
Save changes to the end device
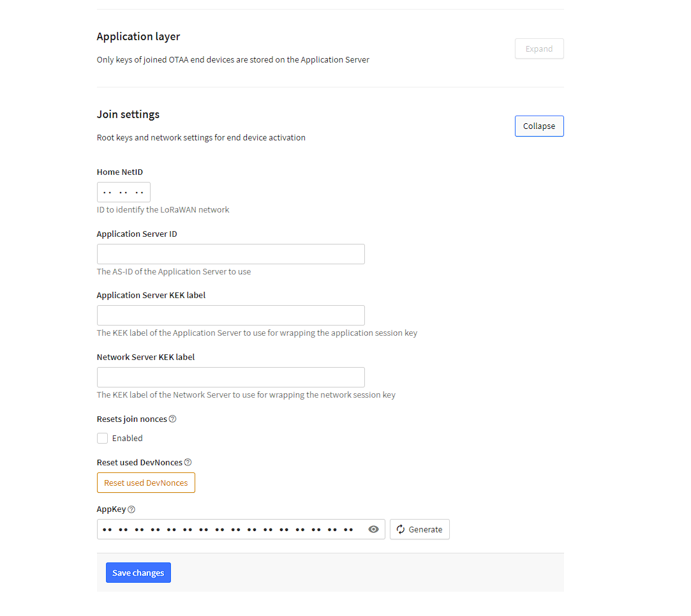pyautogui.click(x=138, y=573)
